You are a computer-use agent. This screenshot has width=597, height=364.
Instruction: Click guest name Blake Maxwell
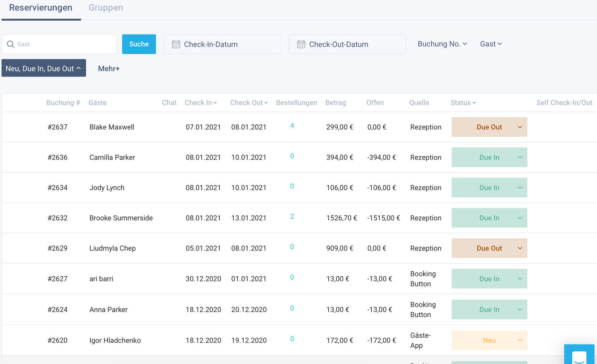112,127
